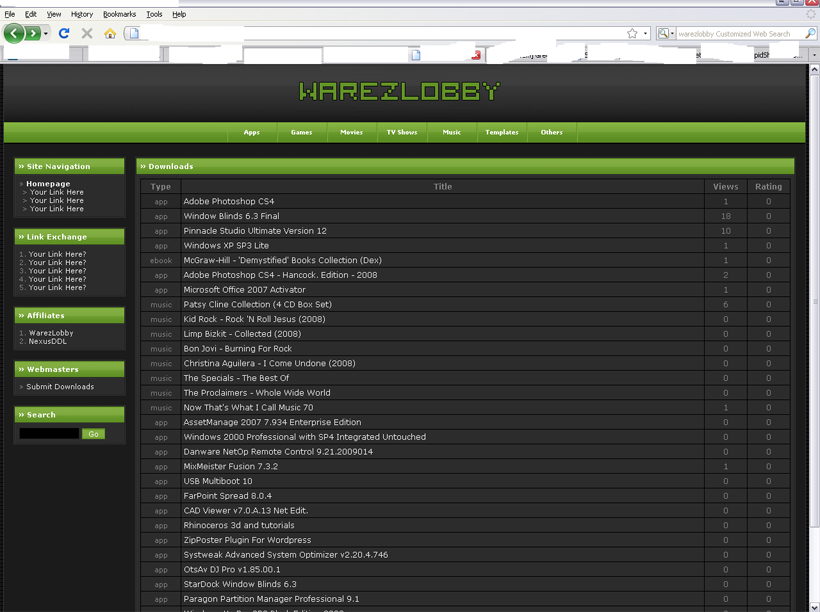This screenshot has width=820, height=612.
Task: Open USB Multiboot 10 download
Action: 218,481
